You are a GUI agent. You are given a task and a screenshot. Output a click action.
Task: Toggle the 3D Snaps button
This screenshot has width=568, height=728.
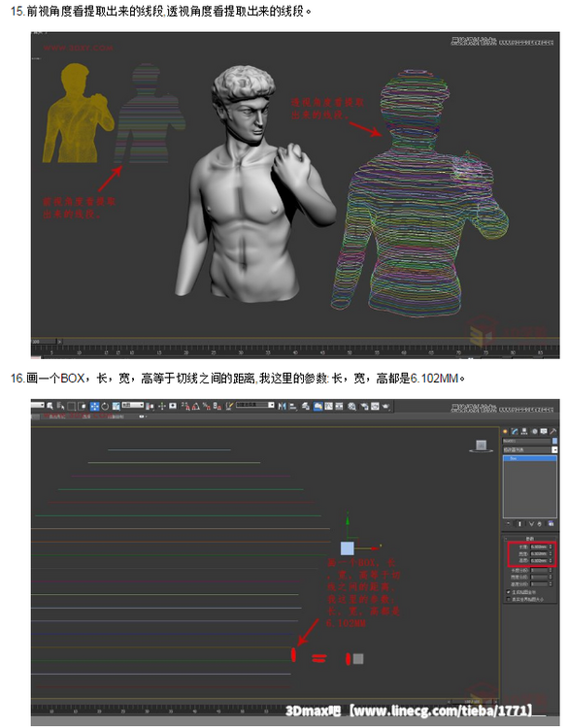[186, 407]
